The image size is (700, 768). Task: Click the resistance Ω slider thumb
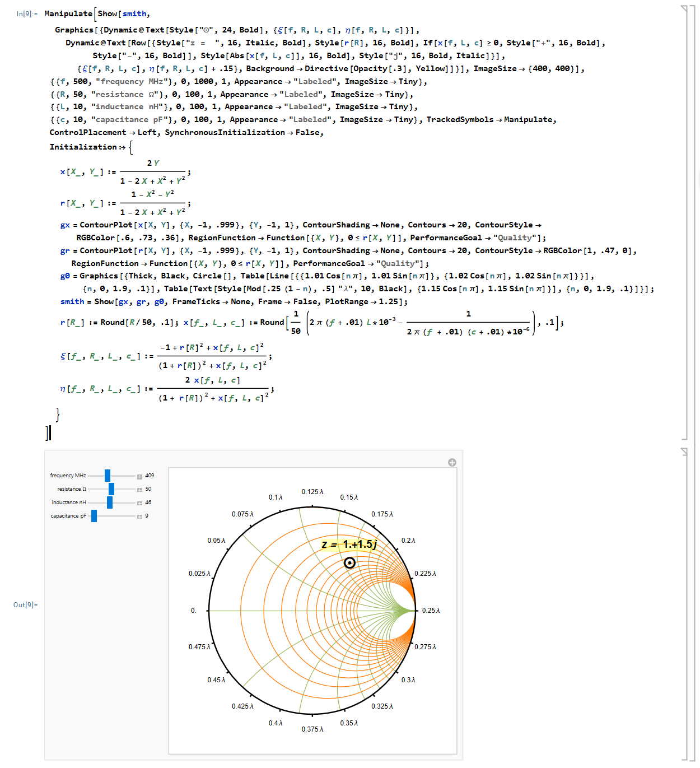111,489
